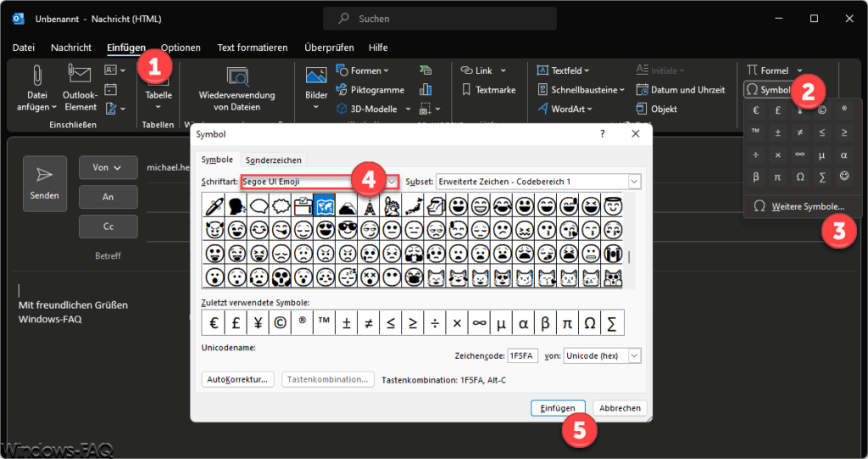Select the Japan map silhouette emoji

pyautogui.click(x=413, y=205)
